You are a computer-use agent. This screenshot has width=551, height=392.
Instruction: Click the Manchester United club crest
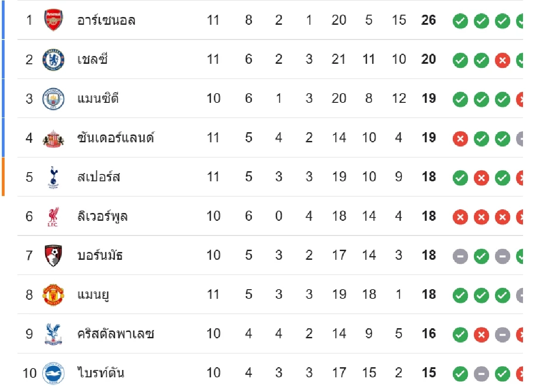pyautogui.click(x=53, y=295)
